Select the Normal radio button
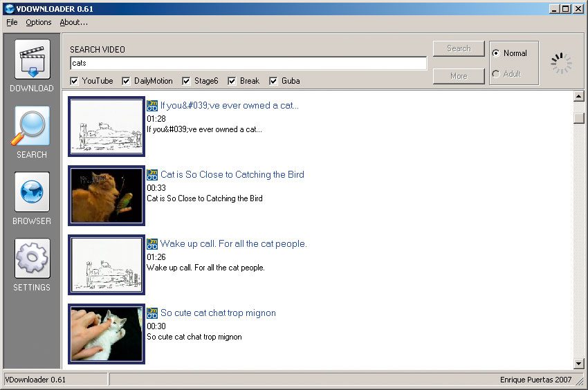This screenshot has width=588, height=390. click(495, 53)
